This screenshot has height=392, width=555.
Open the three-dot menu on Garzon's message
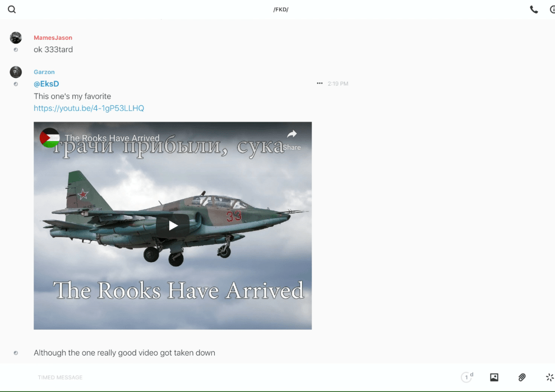tap(320, 83)
